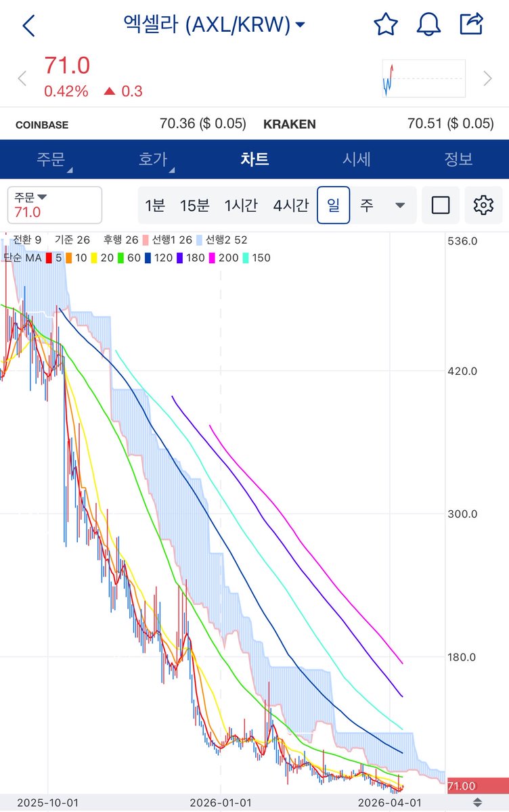Viewport: 509px width, 812px height.
Task: Click the 전환 9 indicator label
Action: click(27, 240)
